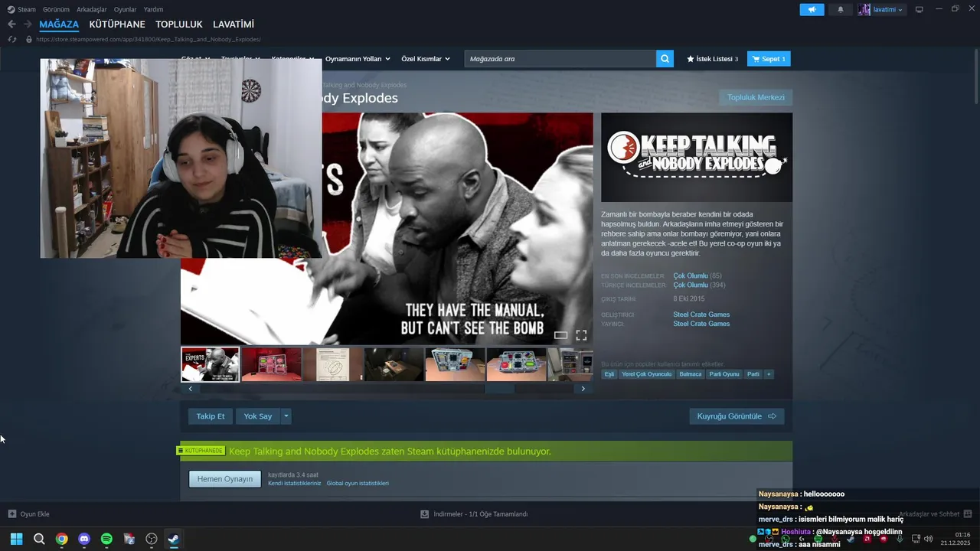This screenshot has width=980, height=551.
Task: Open İndirmeler downloads status
Action: click(475, 514)
